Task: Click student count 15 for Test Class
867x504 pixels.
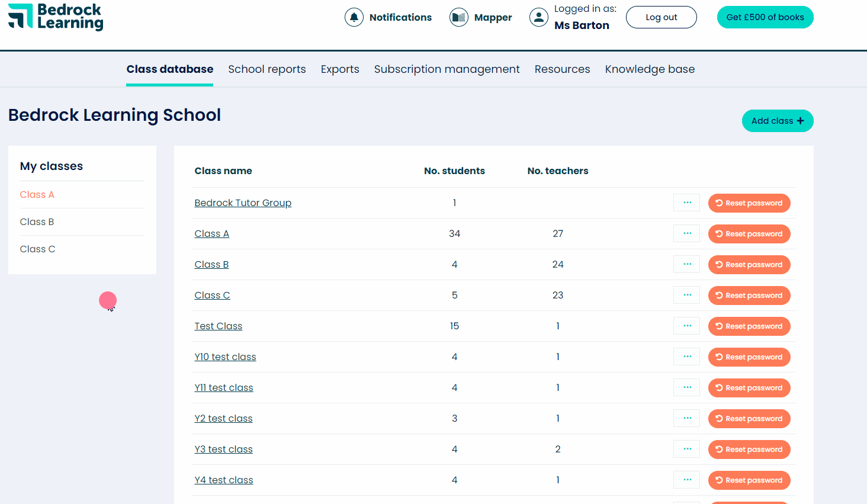Action: (454, 326)
